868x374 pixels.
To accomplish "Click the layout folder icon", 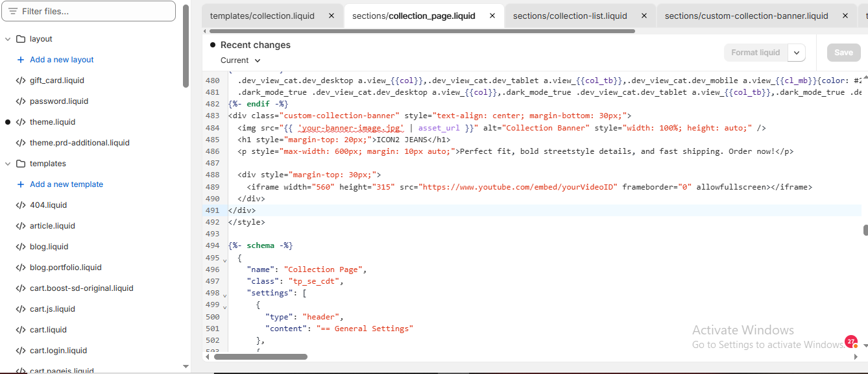I will pyautogui.click(x=21, y=39).
